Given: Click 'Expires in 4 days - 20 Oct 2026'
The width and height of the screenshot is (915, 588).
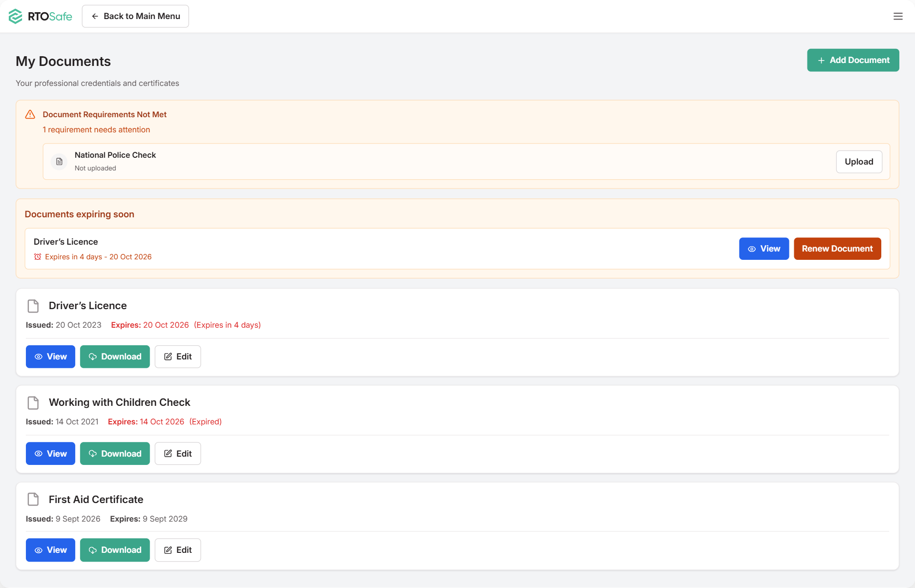Looking at the screenshot, I should [x=98, y=257].
